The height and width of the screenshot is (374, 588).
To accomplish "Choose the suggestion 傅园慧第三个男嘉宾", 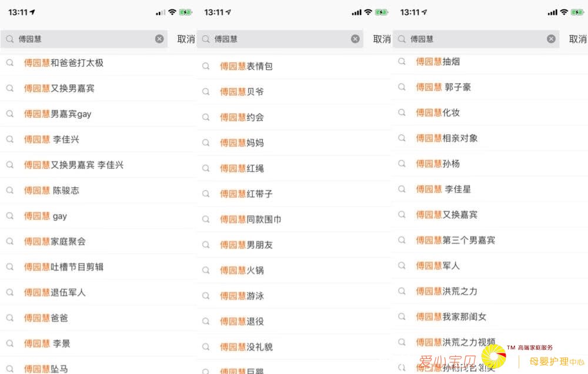I will [455, 240].
